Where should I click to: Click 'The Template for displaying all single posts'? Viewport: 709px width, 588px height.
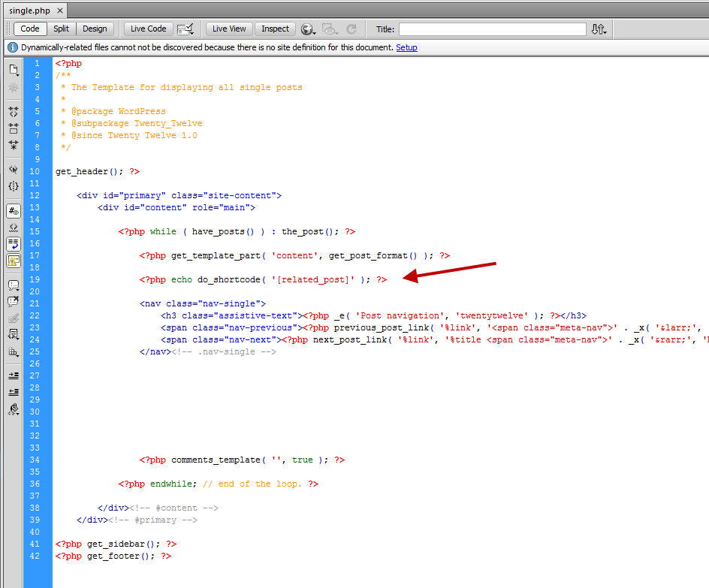click(187, 87)
